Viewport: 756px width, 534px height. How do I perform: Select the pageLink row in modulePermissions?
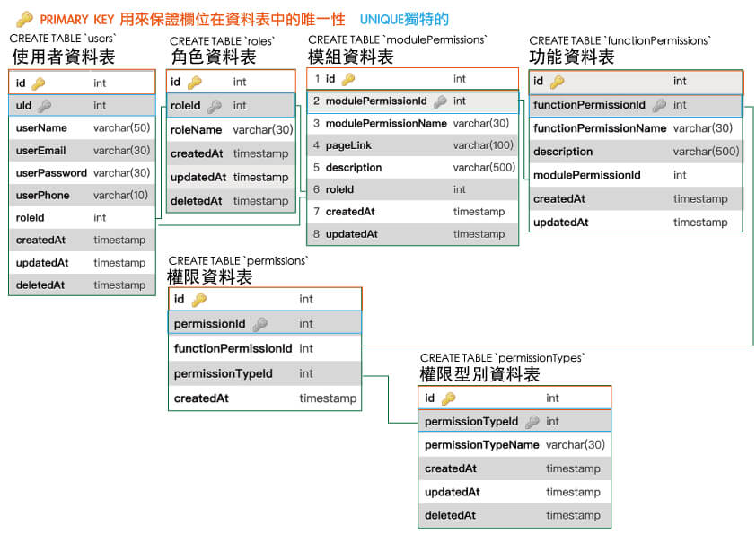tap(413, 145)
